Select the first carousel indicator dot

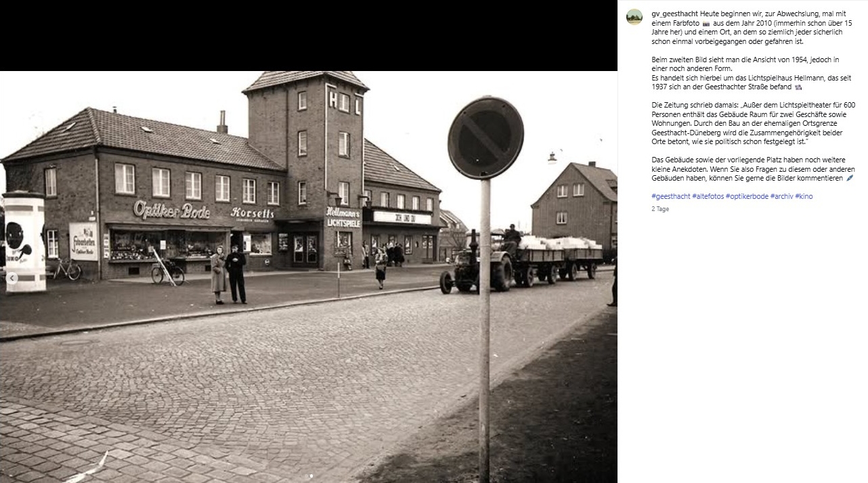click(305, 476)
